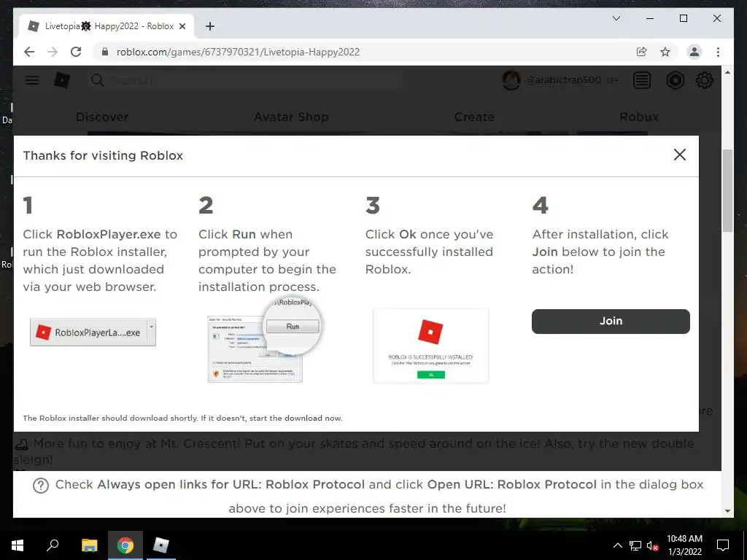Image resolution: width=747 pixels, height=560 pixels.
Task: Click the Join button in the dialog
Action: [611, 321]
